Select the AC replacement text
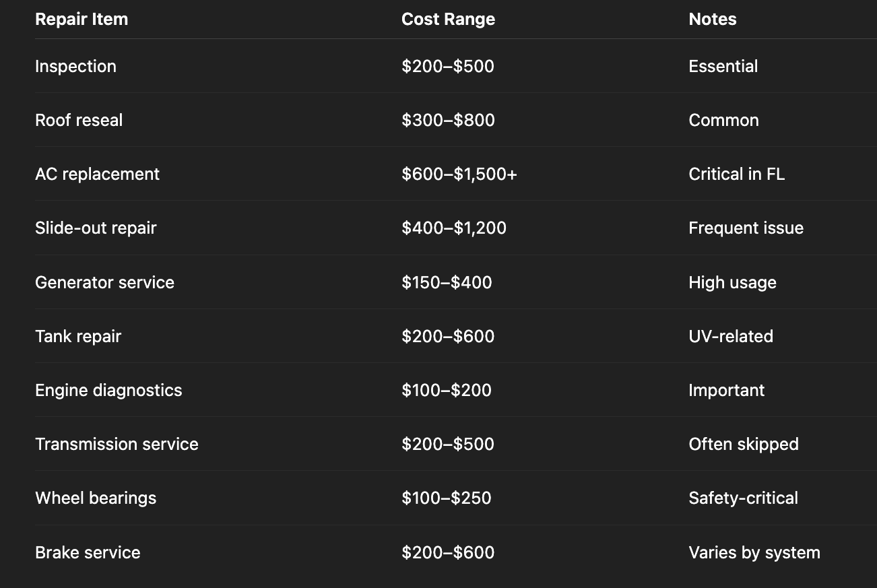Viewport: 877px width, 588px height. click(x=97, y=174)
